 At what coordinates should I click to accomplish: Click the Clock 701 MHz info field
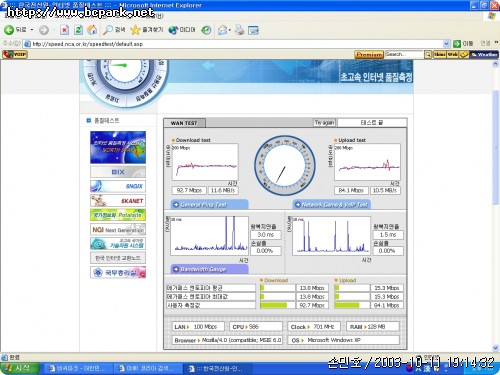coord(314,327)
